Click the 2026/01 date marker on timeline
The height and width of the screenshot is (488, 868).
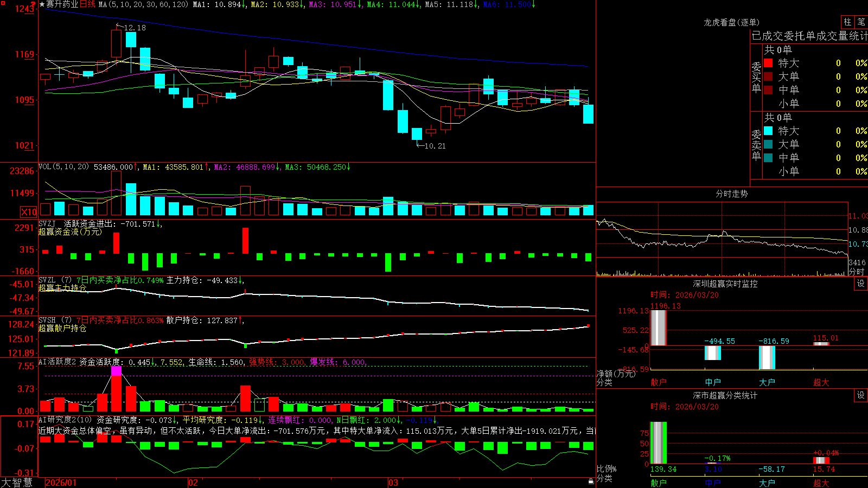pyautogui.click(x=61, y=483)
